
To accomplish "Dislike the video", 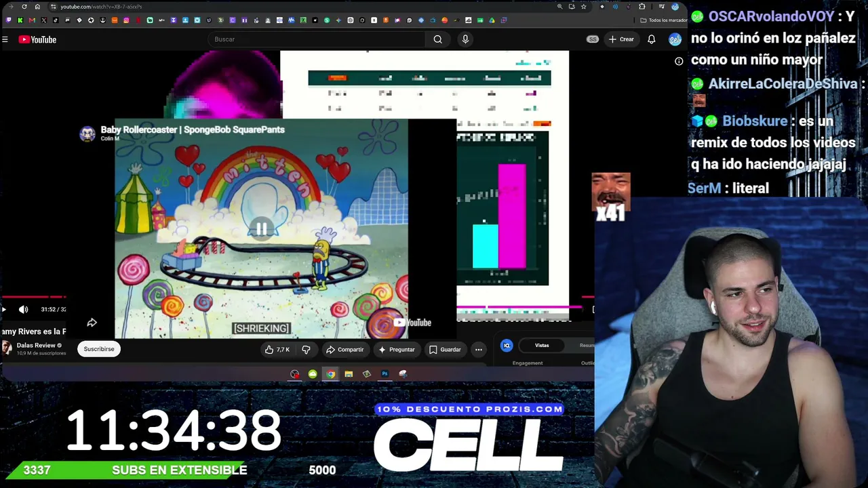I will click(x=306, y=350).
